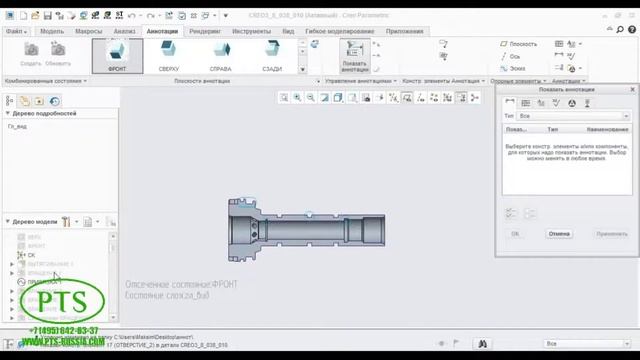The height and width of the screenshot is (360, 640).
Task: Collapse the Дерево модели section
Action: pos(7,222)
